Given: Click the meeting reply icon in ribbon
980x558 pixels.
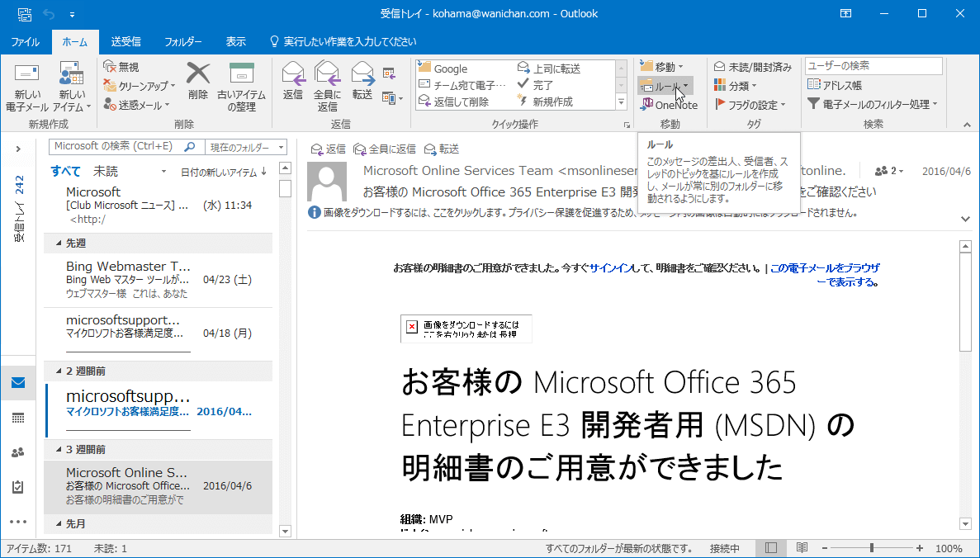Looking at the screenshot, I should [389, 73].
